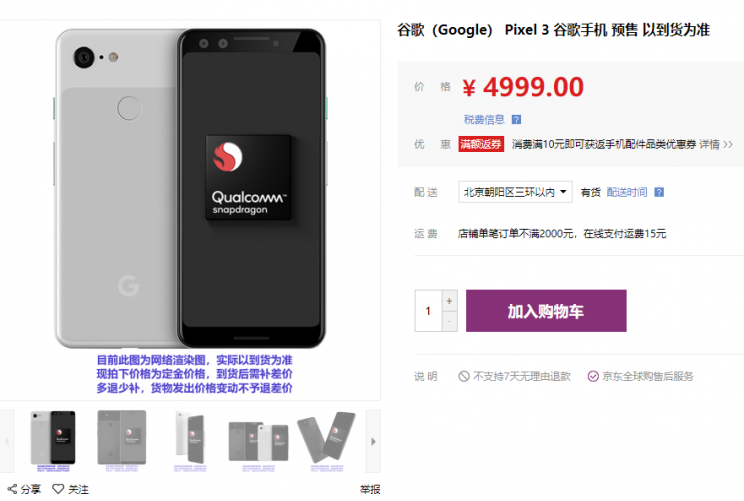Viewport: 744px width, 501px height.
Task: Select the first white and black phone thumbnail
Action: pyautogui.click(x=53, y=438)
